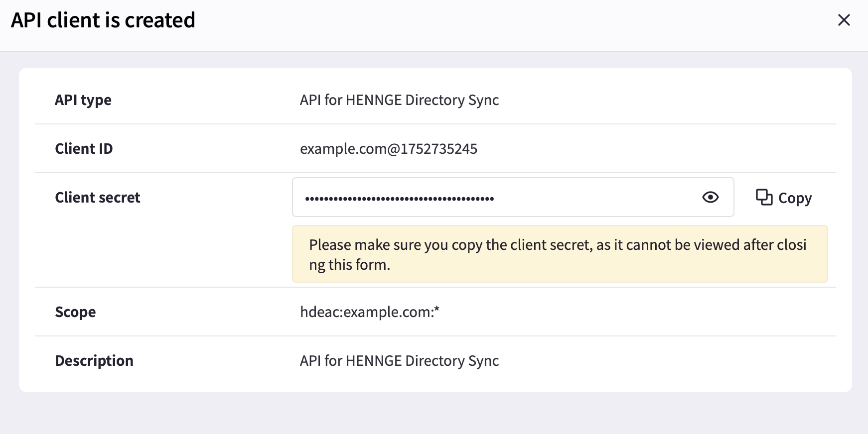Click the API type value text

399,100
